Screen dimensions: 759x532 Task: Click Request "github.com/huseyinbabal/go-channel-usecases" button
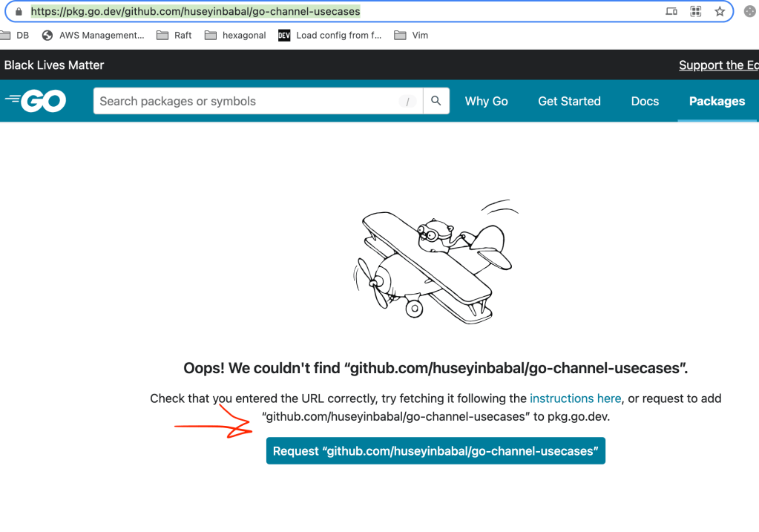(x=436, y=451)
